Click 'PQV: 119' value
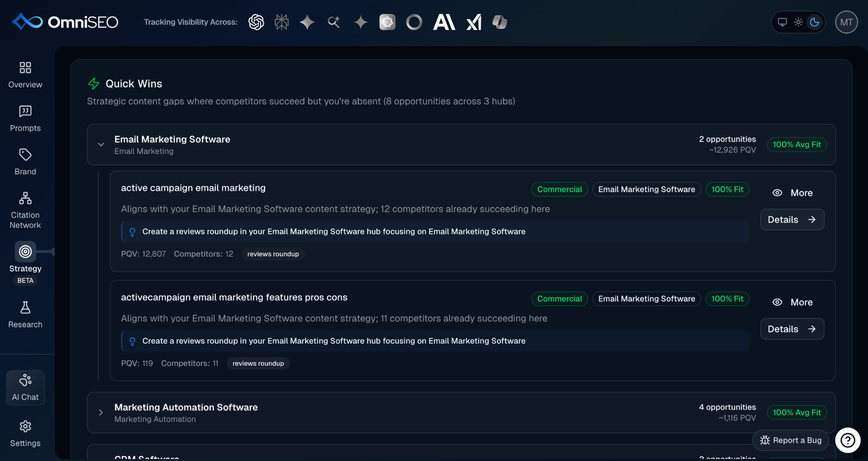 point(137,363)
